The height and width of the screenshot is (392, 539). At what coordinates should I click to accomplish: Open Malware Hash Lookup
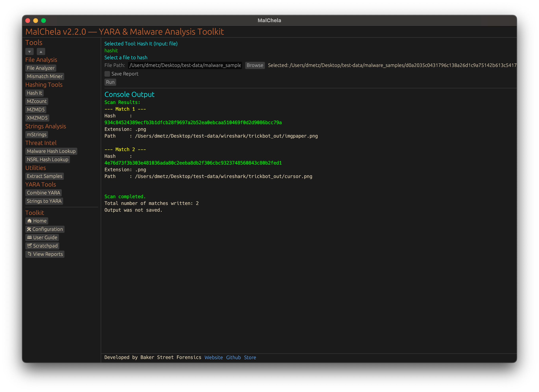tap(51, 151)
